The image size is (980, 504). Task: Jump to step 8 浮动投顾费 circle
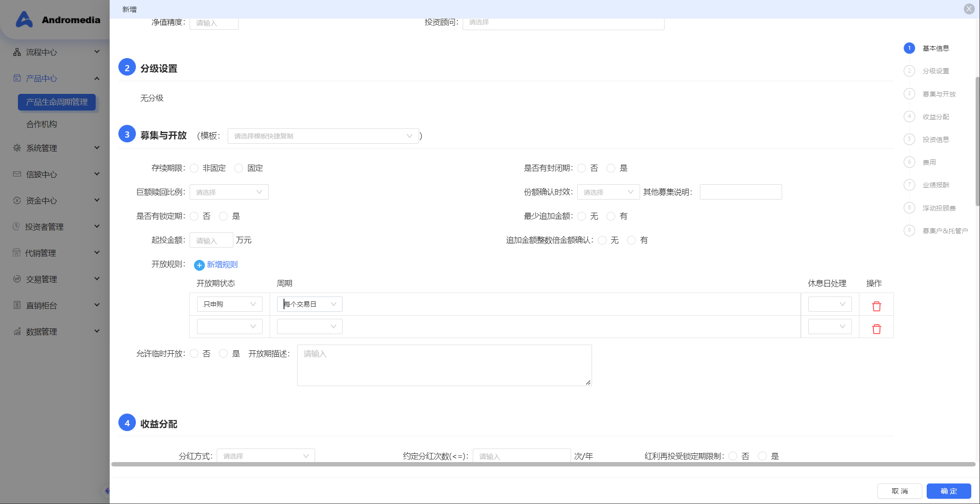tap(909, 207)
